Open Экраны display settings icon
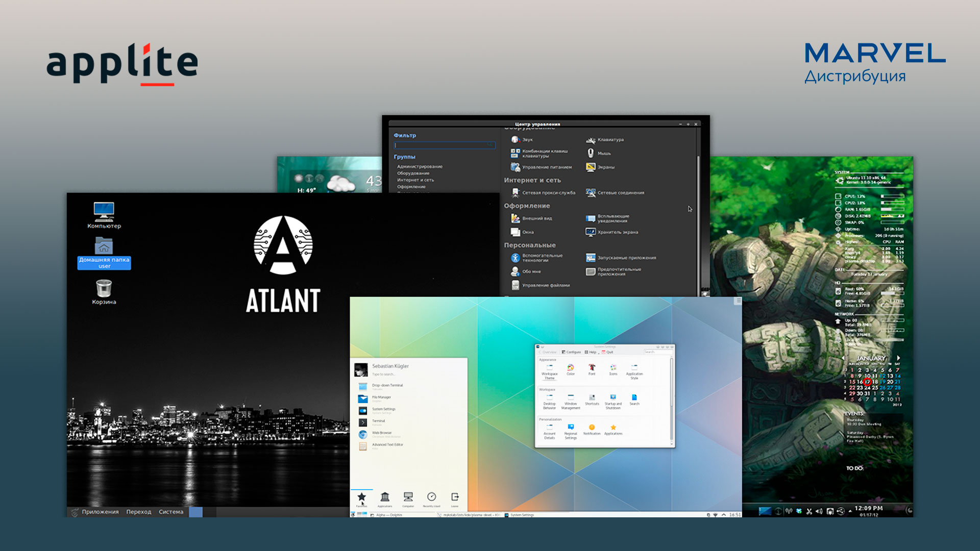The width and height of the screenshot is (980, 551). point(600,167)
